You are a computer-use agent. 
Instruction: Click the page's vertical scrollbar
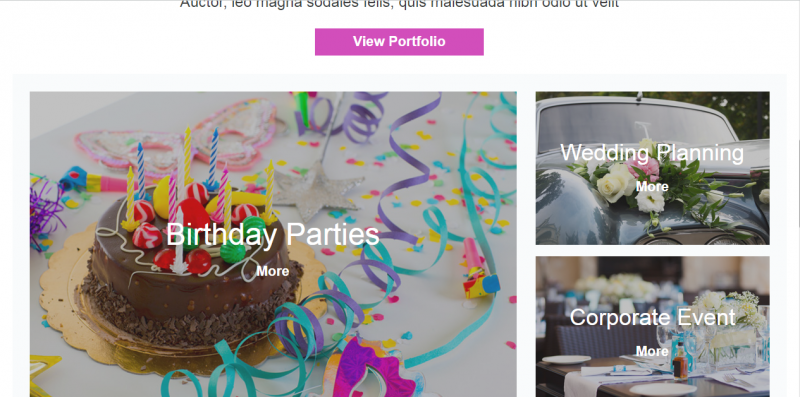(x=797, y=198)
